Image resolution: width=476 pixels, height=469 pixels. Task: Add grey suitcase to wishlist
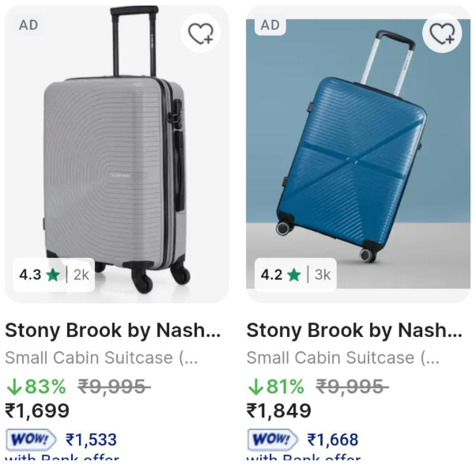[201, 34]
